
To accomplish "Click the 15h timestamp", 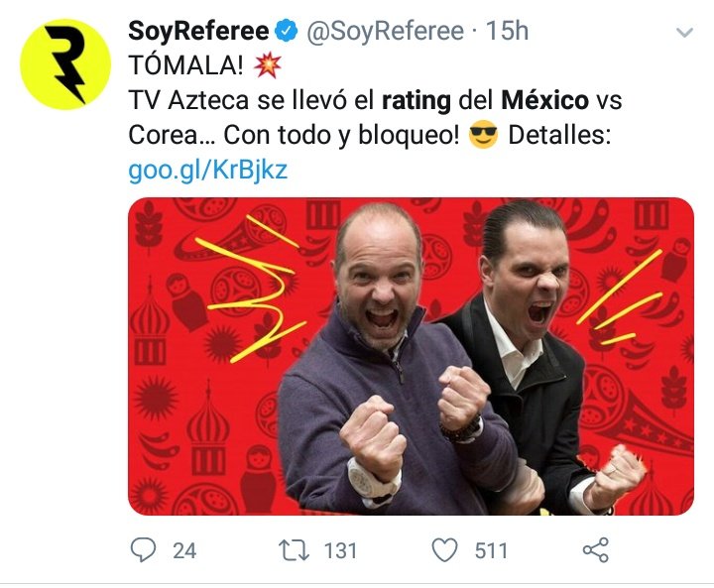I will 507,31.
